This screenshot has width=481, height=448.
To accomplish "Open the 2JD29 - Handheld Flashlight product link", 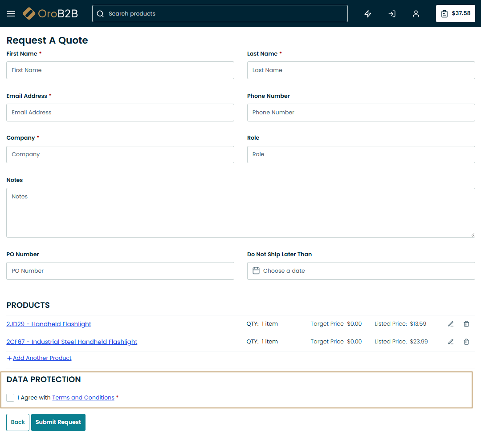I will [x=49, y=324].
